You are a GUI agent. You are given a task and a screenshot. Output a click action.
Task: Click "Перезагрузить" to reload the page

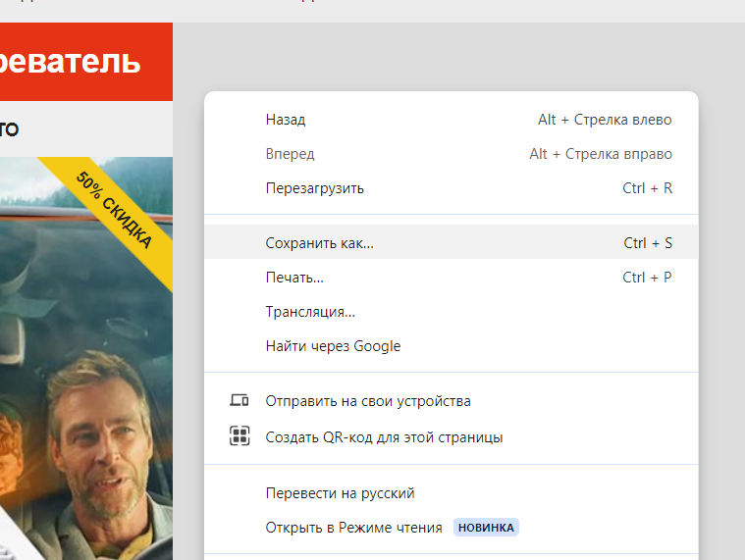click(x=451, y=188)
